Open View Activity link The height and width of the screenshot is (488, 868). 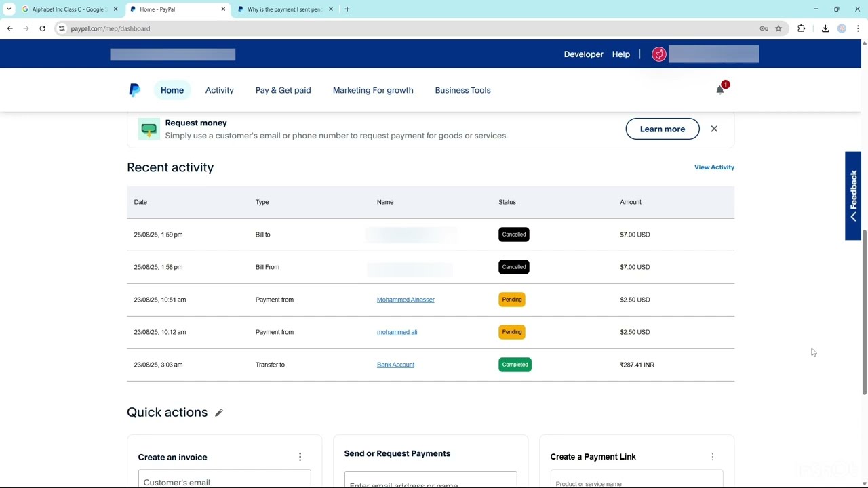[x=714, y=167]
